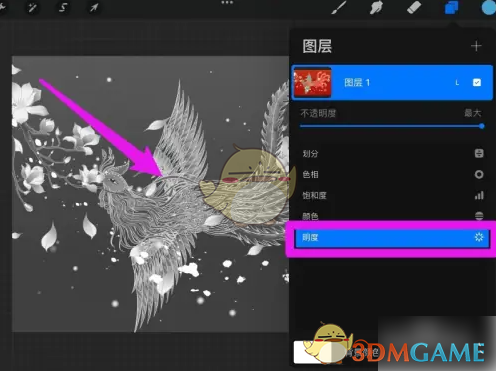This screenshot has height=371, width=496.
Task: Select the Eraser tool
Action: point(414,7)
